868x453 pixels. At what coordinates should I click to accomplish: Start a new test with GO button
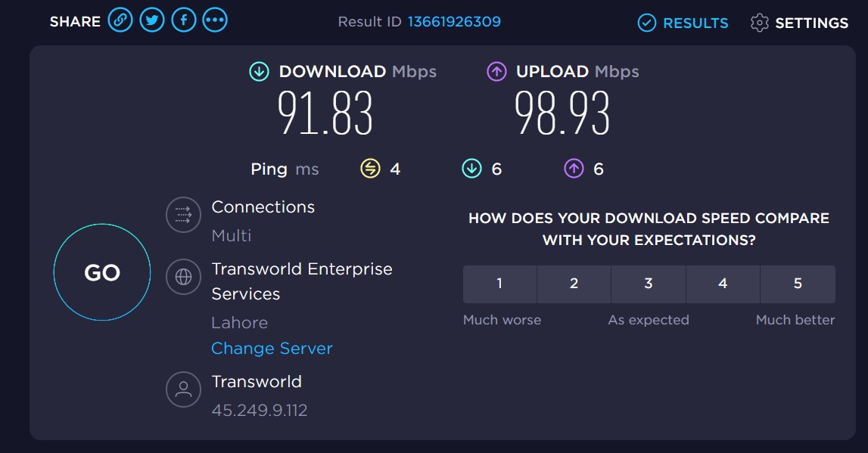coord(102,272)
